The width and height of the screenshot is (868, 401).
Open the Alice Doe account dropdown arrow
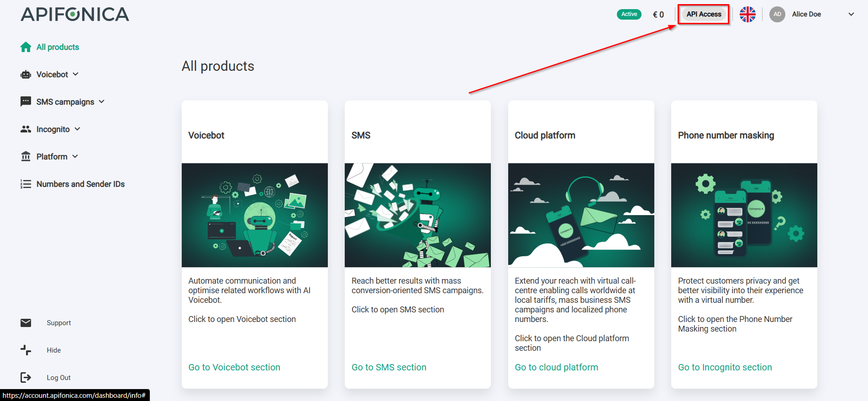(x=851, y=14)
